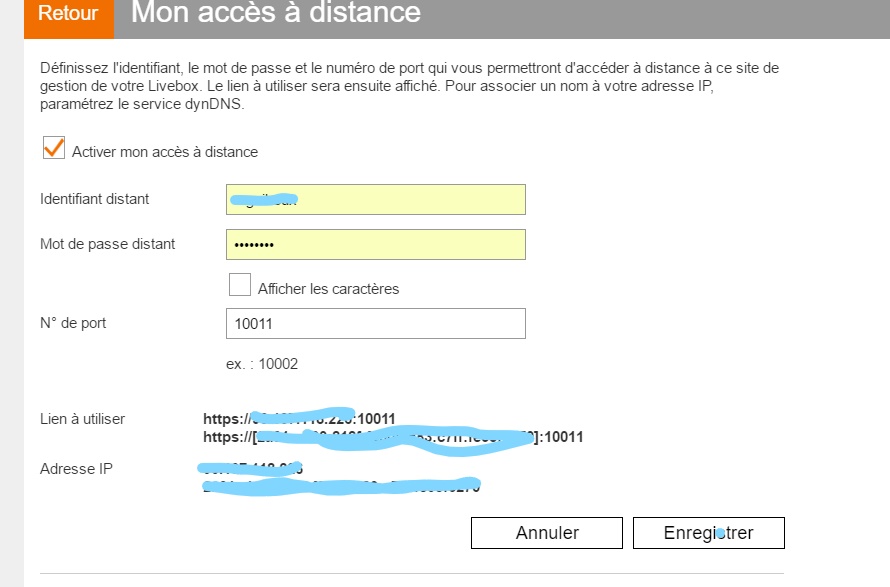The width and height of the screenshot is (890, 587).
Task: Click the Adresse IP label
Action: (x=76, y=469)
